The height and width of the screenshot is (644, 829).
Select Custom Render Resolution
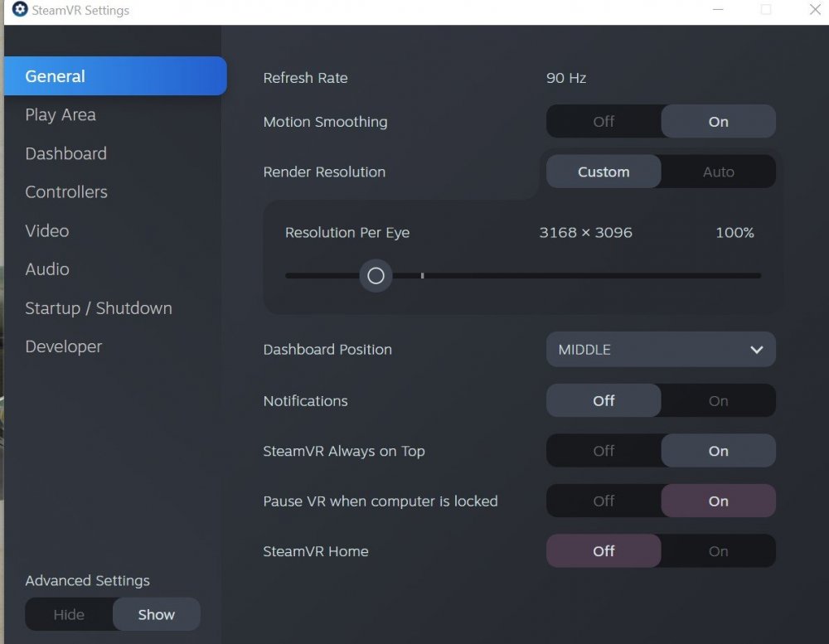coord(604,172)
